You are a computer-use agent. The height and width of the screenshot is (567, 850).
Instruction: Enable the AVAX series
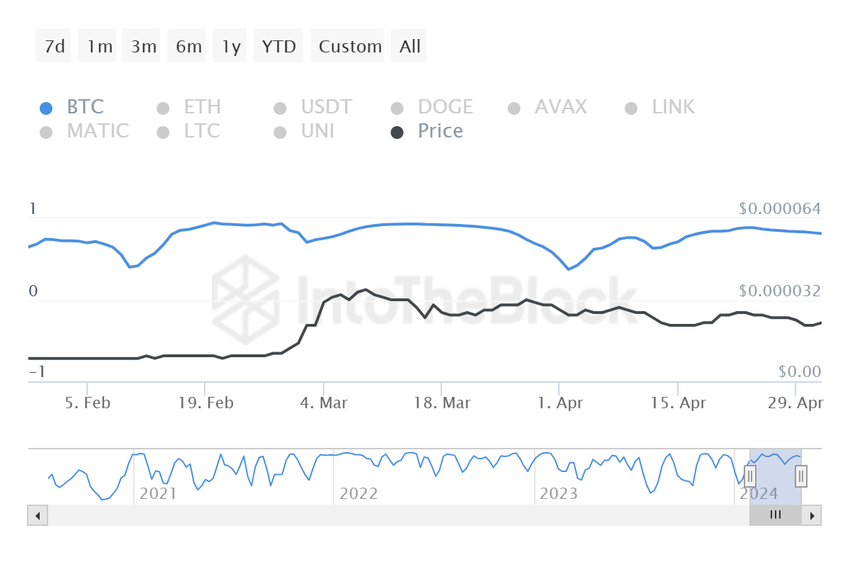548,107
